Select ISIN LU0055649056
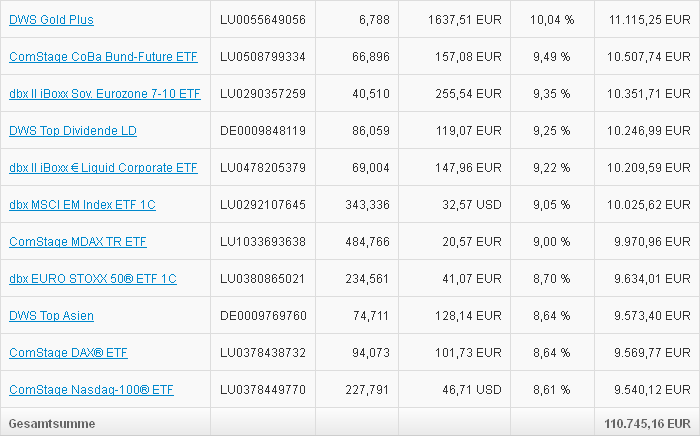This screenshot has width=700, height=436. click(263, 20)
